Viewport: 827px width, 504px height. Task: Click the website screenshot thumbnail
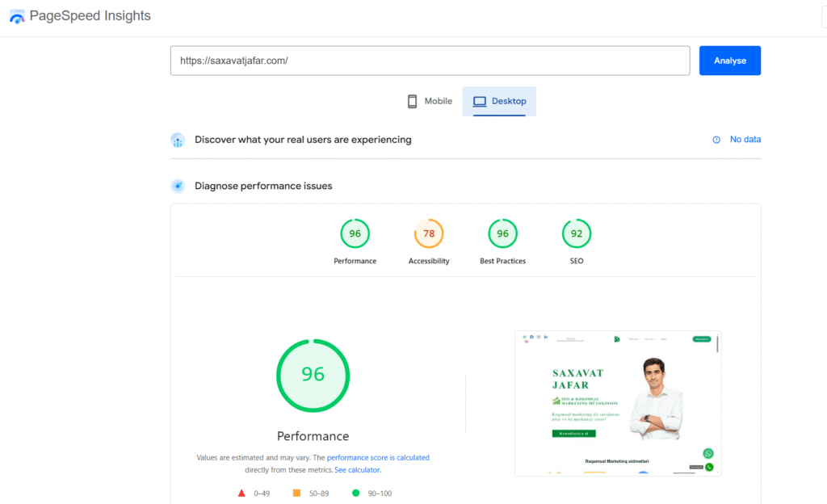(x=618, y=402)
